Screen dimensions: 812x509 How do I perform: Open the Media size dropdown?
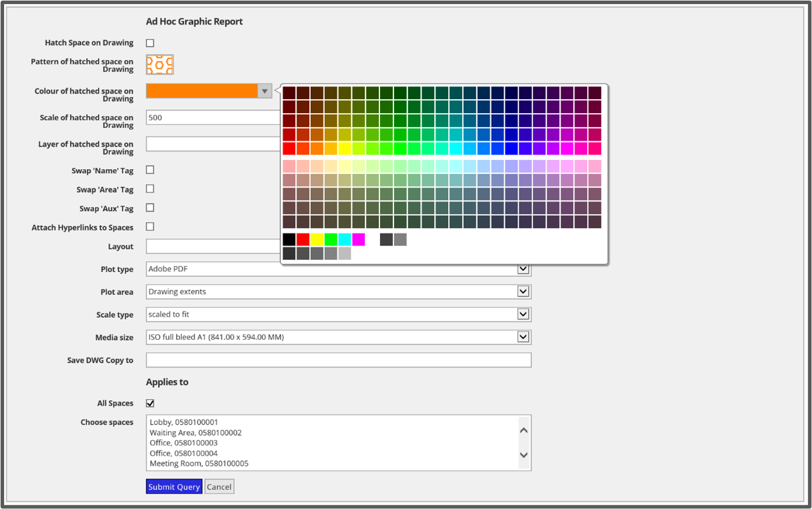(x=523, y=337)
